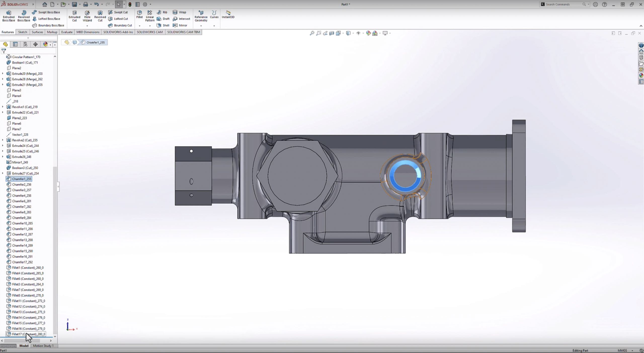Expand the Extrude20 (Merge)_203 feature
This screenshot has height=353, width=644.
[3, 73]
